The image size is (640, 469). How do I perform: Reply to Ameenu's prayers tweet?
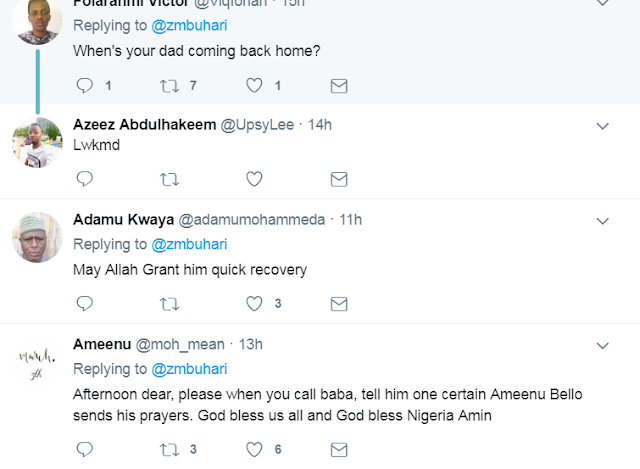tap(84, 449)
